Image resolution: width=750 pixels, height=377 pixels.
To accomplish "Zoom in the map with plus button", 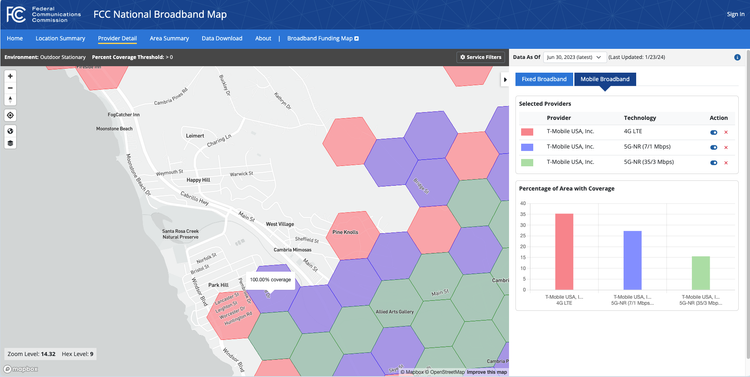I will pyautogui.click(x=10, y=76).
